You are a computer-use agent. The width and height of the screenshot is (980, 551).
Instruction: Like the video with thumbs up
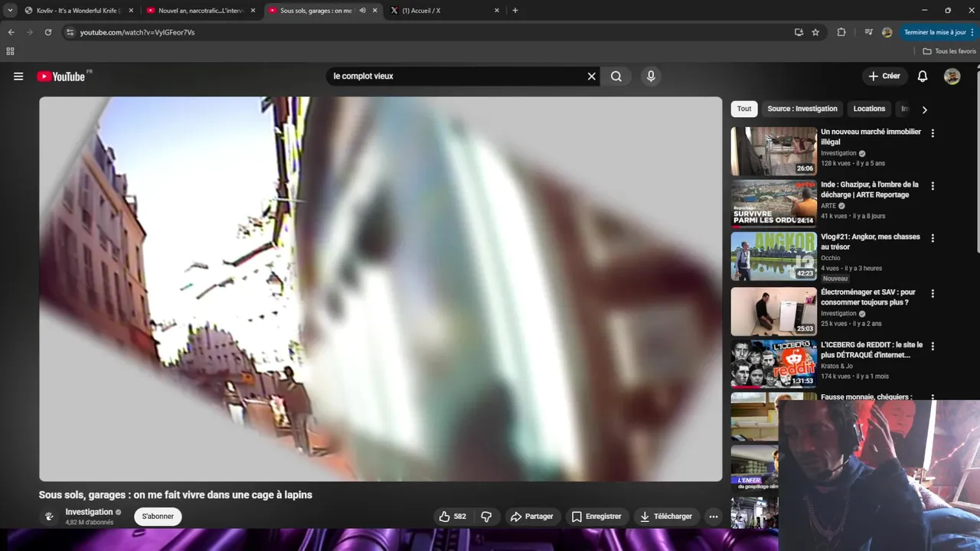click(452, 517)
